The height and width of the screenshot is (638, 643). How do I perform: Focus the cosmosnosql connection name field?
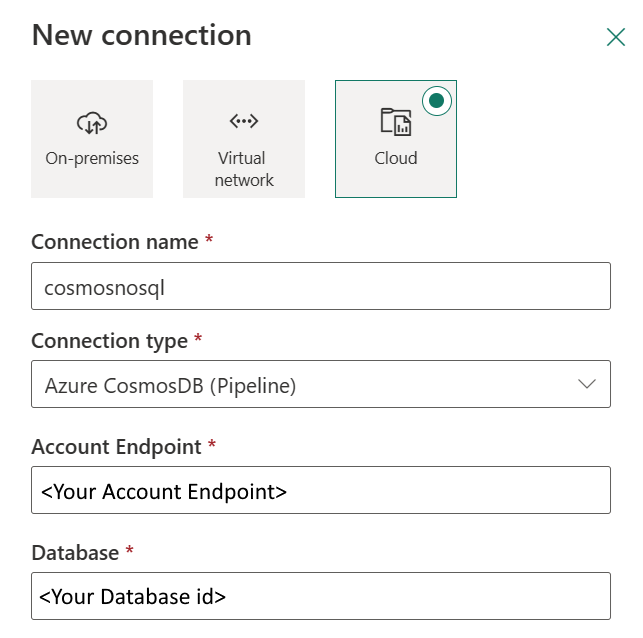[320, 287]
